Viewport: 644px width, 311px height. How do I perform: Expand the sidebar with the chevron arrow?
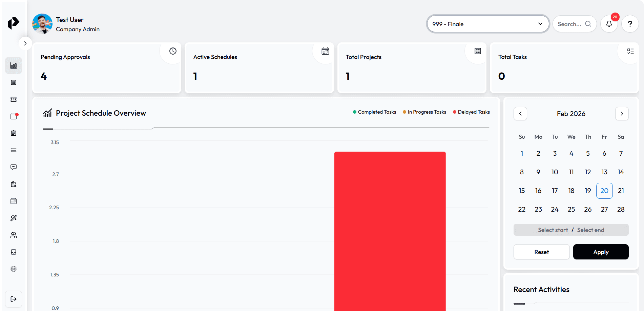(x=25, y=43)
